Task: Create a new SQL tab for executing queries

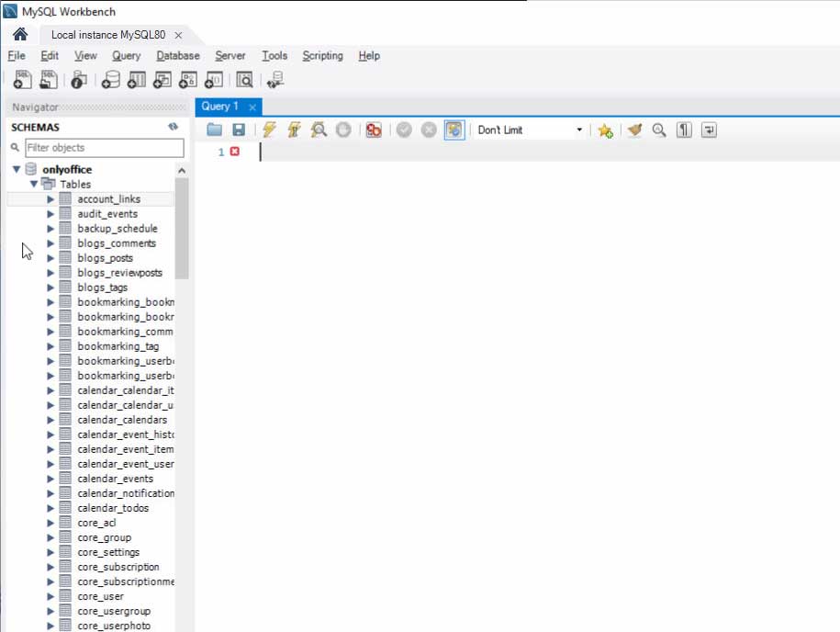Action: click(22, 80)
